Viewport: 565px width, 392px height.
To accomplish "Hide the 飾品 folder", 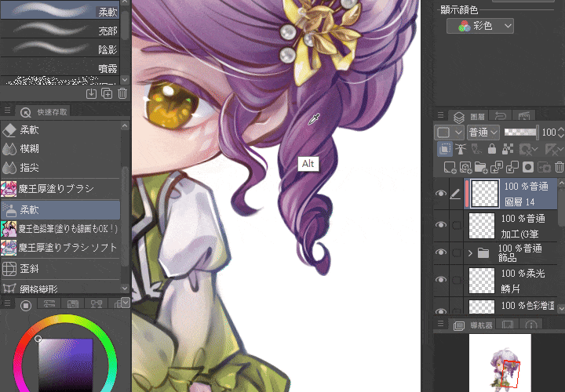I will click(441, 252).
